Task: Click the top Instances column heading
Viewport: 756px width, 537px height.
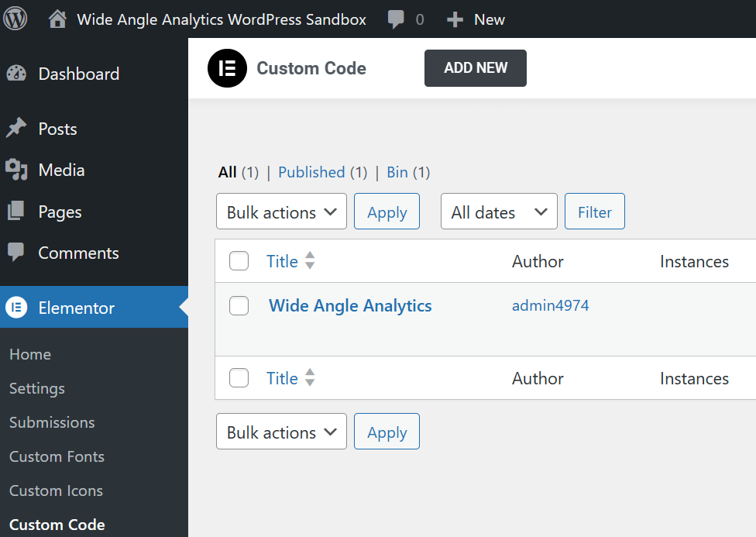Action: pos(694,261)
